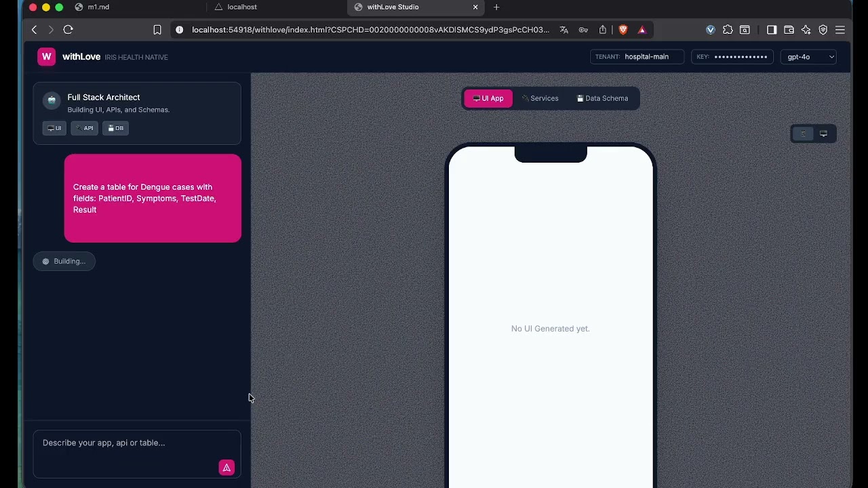Screen dimensions: 868x488
Task: Open the Brave Wallet icon
Action: tap(789, 30)
